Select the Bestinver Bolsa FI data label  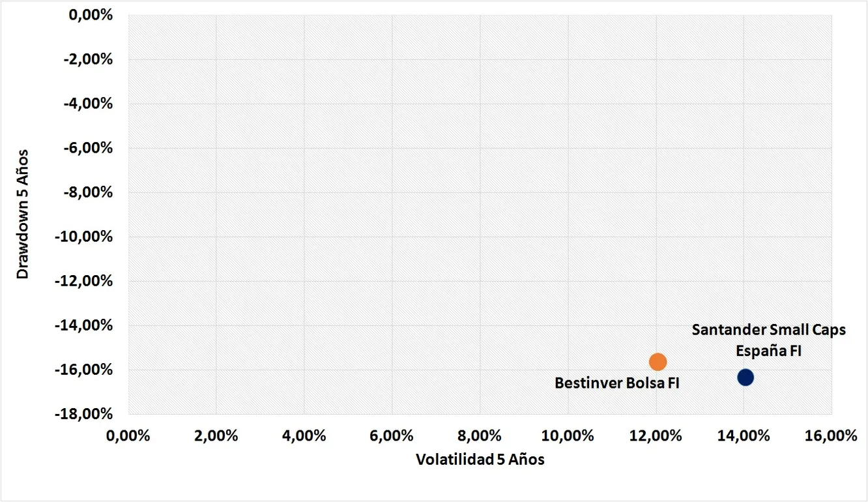pyautogui.click(x=617, y=383)
